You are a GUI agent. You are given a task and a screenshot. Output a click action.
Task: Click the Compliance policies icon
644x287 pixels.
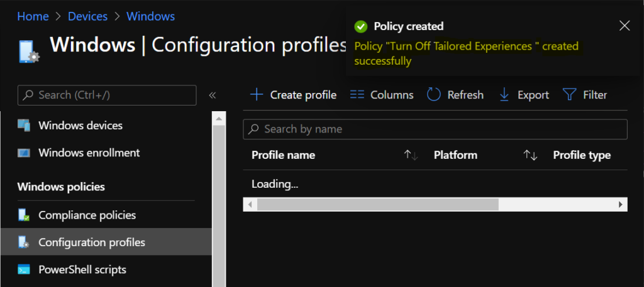(24, 215)
